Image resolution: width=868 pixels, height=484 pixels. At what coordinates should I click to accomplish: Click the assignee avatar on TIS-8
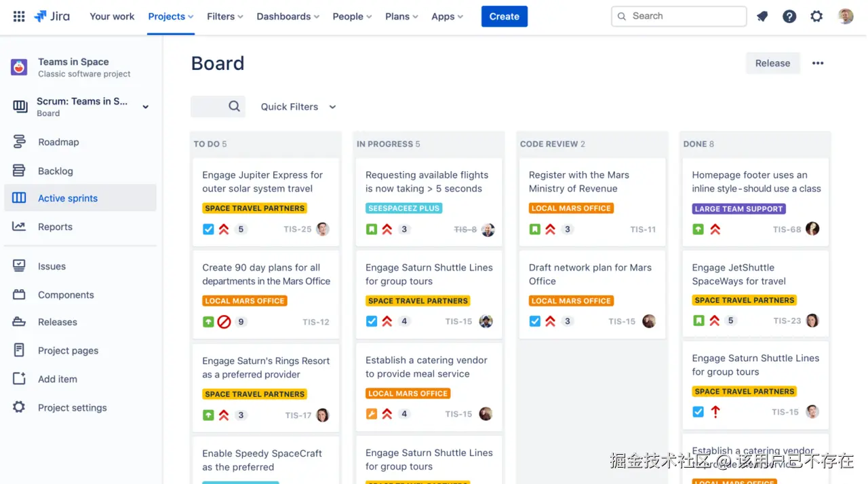tap(488, 229)
